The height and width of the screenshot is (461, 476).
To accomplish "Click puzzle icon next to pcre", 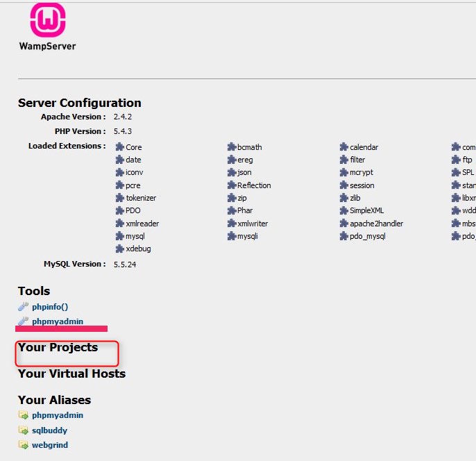I will click(120, 185).
